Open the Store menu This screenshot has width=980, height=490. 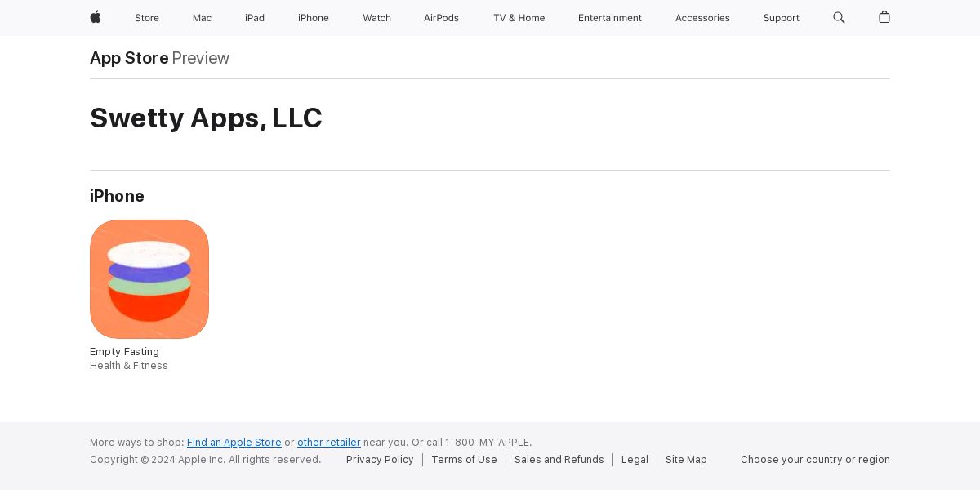pos(147,18)
